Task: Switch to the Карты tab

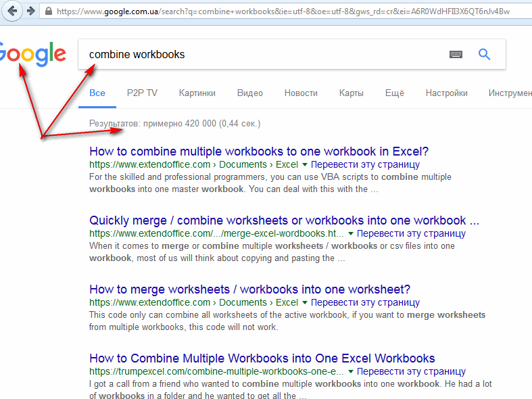Action: click(351, 93)
